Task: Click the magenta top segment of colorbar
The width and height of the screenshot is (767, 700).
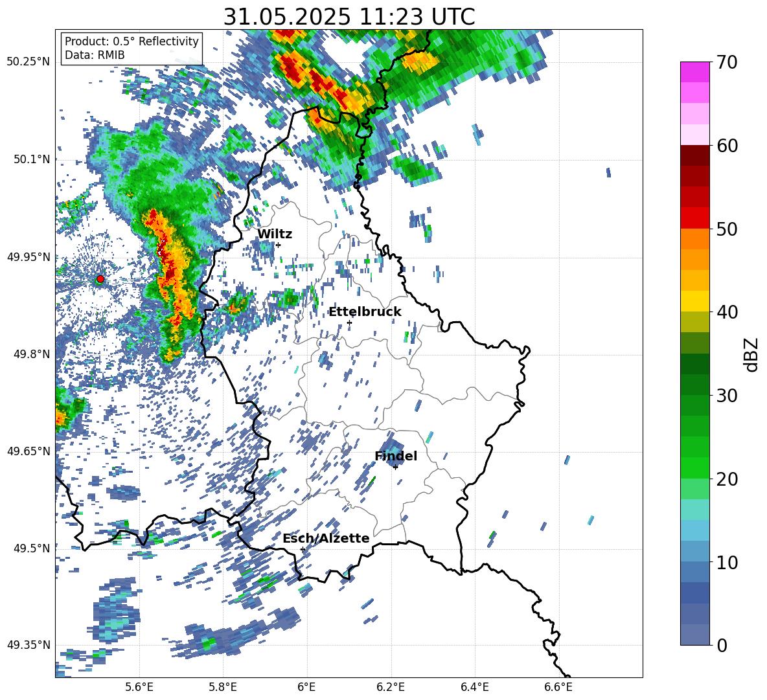Action: [x=694, y=72]
